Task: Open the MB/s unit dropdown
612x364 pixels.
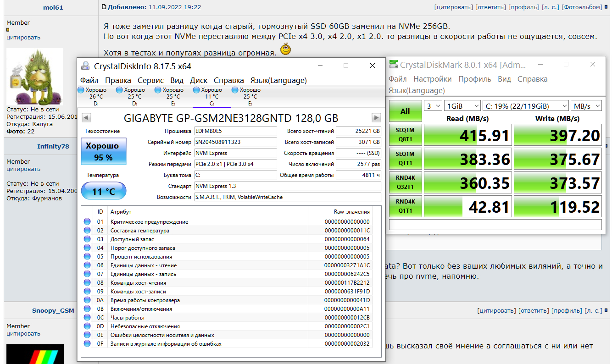Action: [586, 106]
